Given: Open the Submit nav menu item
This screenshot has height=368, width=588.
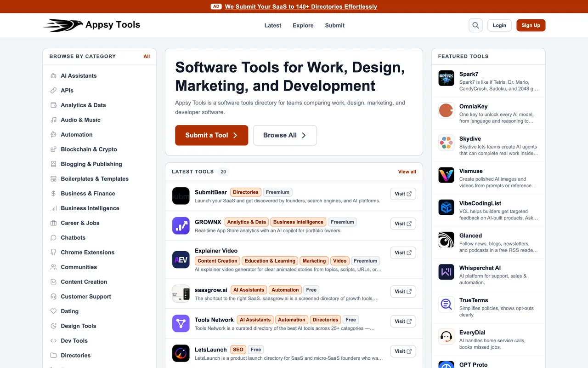Looking at the screenshot, I should 335,25.
